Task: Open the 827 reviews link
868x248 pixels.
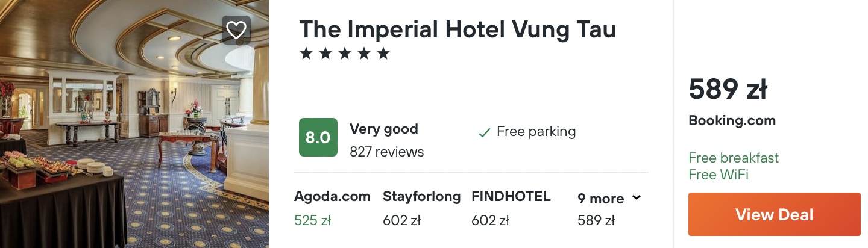Action: tap(386, 152)
